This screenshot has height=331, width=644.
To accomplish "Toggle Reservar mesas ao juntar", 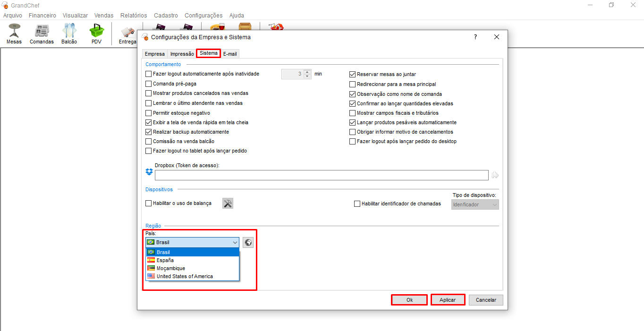I will [352, 74].
